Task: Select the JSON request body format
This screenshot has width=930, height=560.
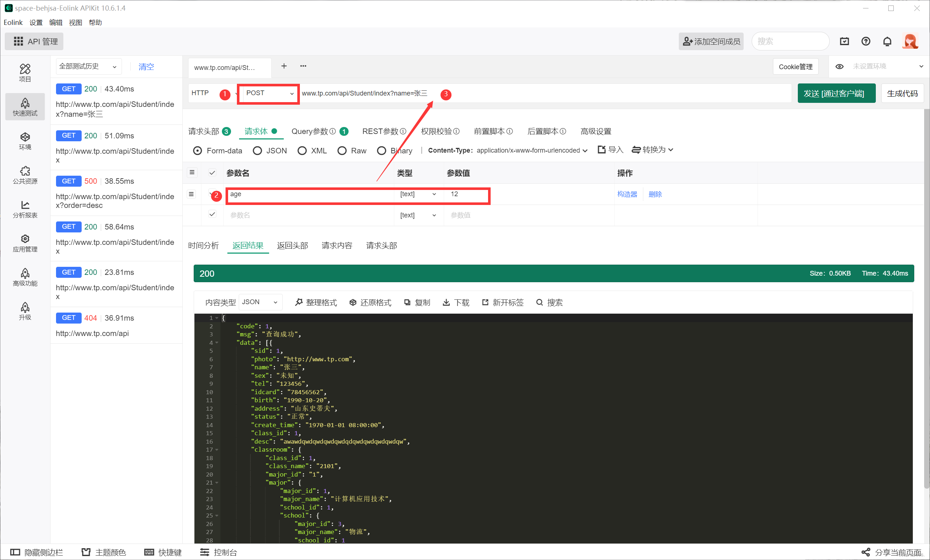Action: pos(258,150)
